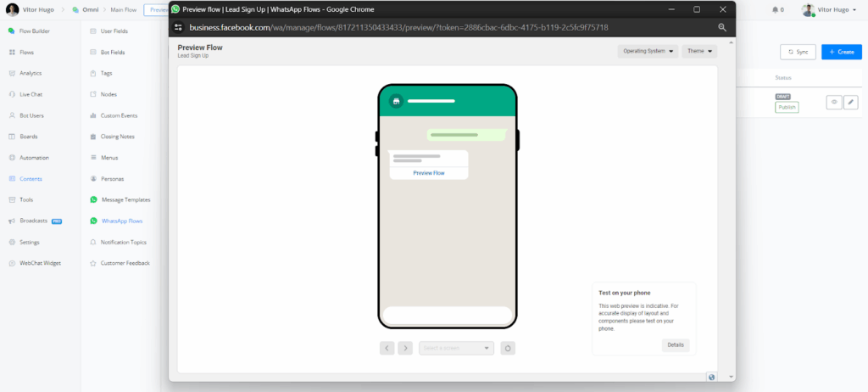Click the eye icon to preview the flow
The width and height of the screenshot is (868, 392).
[x=834, y=102]
